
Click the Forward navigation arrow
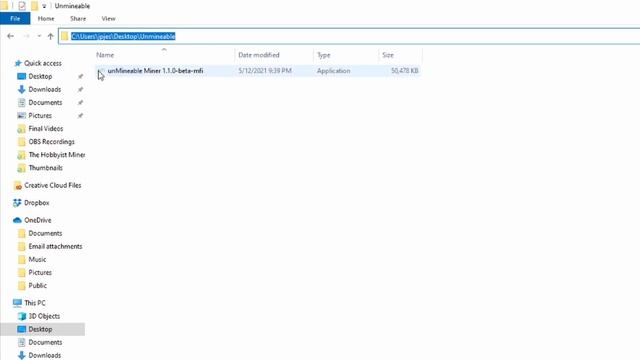point(26,36)
